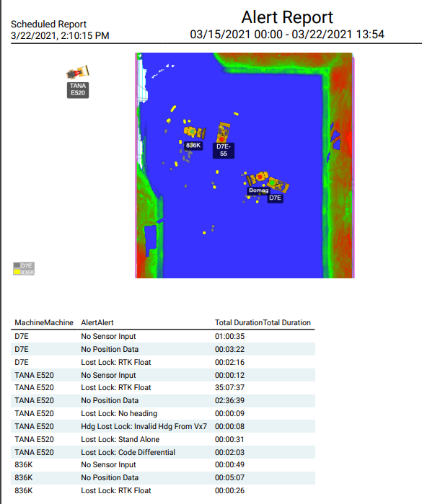422x504 pixels.
Task: Click duration 00:02:16
Action: [x=229, y=362]
